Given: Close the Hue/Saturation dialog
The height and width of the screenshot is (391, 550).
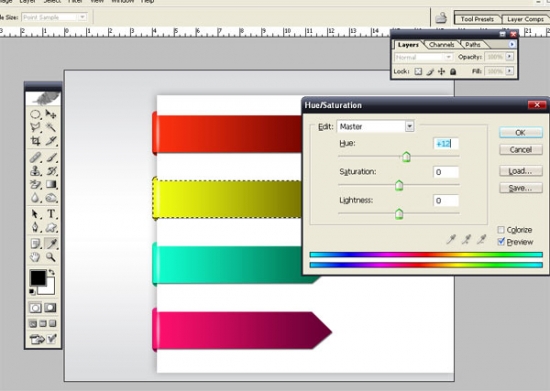Looking at the screenshot, I should coord(537,105).
